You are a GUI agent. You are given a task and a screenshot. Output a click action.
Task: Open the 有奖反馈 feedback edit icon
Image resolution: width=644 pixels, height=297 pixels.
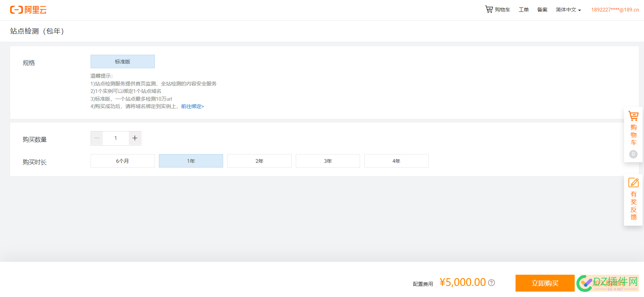coord(634,182)
